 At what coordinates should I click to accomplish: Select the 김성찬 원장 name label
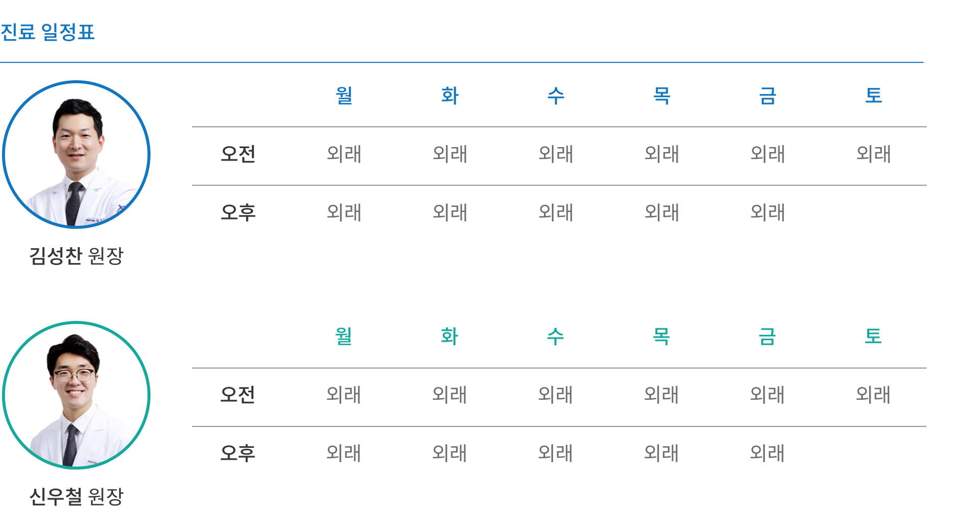pyautogui.click(x=77, y=256)
